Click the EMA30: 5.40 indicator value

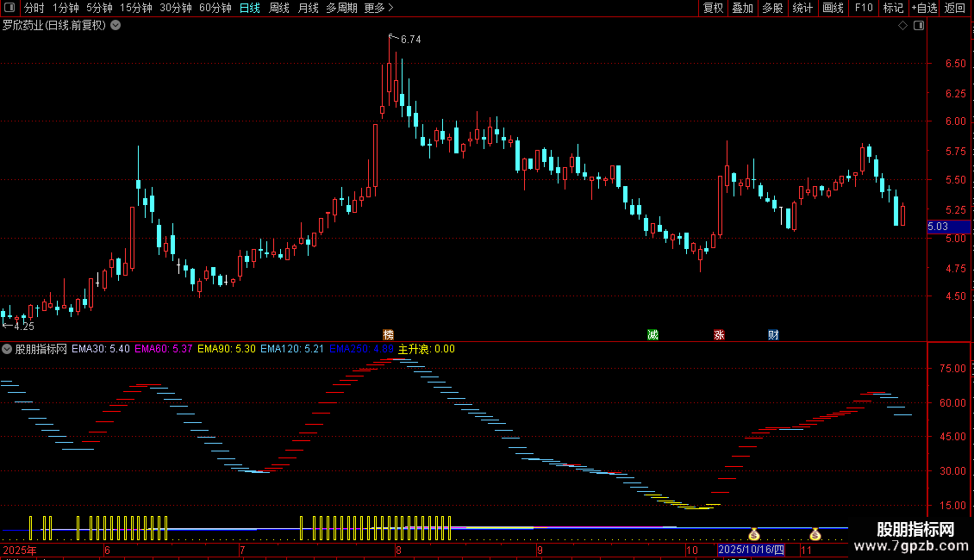click(x=101, y=349)
